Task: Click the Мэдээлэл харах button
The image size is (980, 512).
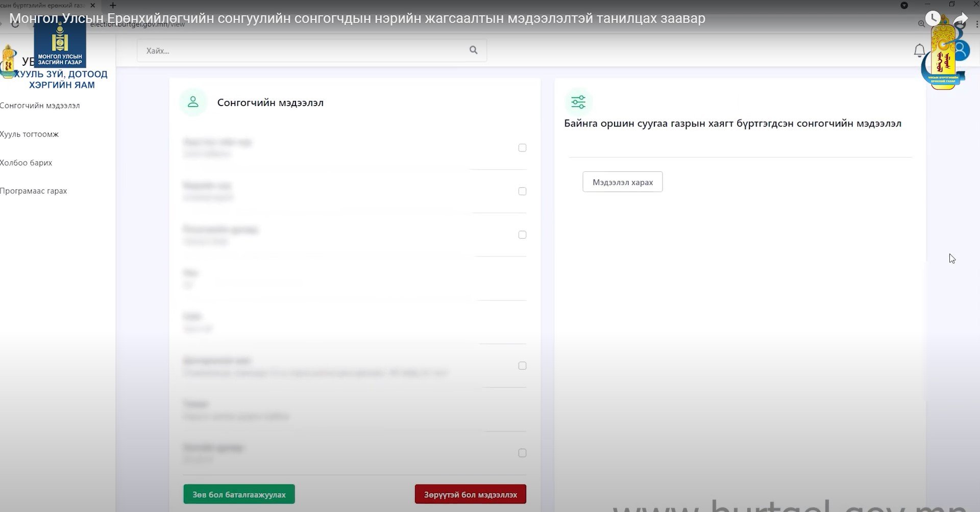Action: pos(622,182)
